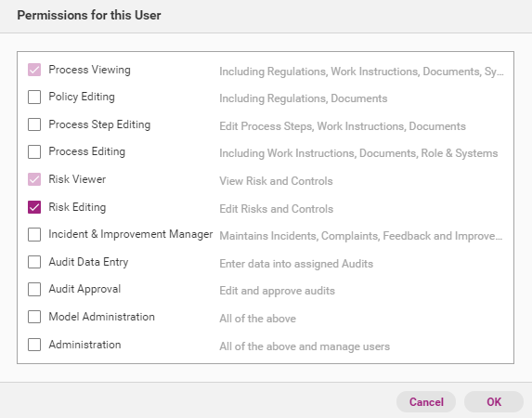The height and width of the screenshot is (418, 532).
Task: Enable the Policy Editing permission
Action: tap(34, 98)
